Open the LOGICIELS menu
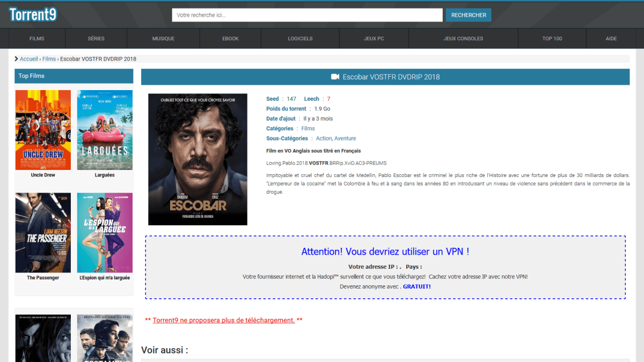Screen dimensions: 644x362 [x=300, y=39]
